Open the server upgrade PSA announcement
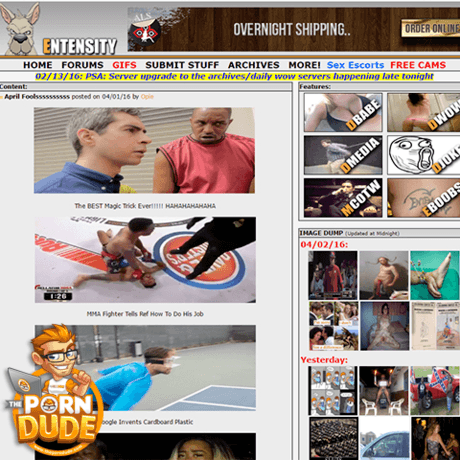Image resolution: width=460 pixels, height=460 pixels. click(x=234, y=76)
